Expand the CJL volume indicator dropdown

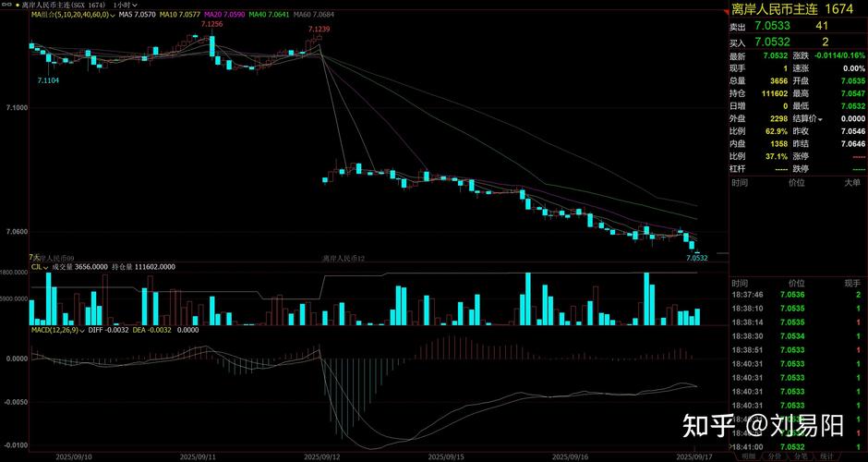[47, 266]
